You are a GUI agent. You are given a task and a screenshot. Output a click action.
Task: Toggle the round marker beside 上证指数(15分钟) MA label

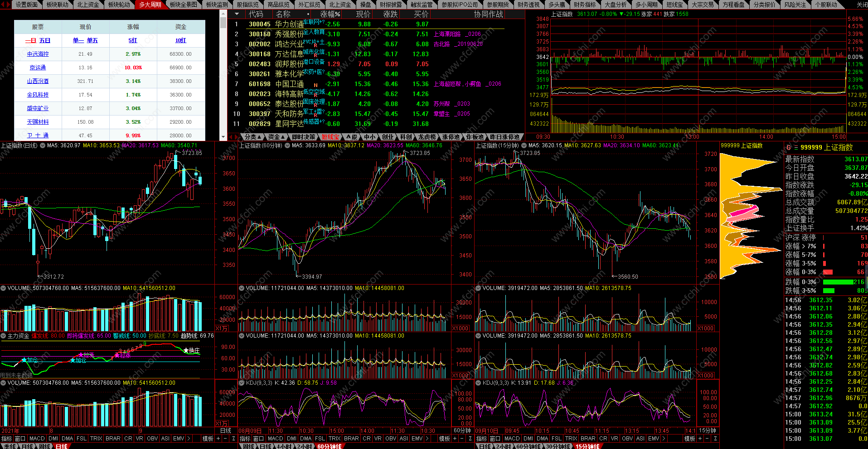(x=524, y=145)
